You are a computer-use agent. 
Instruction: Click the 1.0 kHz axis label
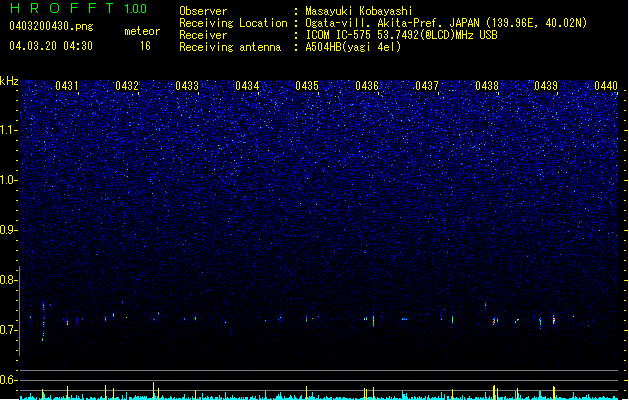click(9, 180)
